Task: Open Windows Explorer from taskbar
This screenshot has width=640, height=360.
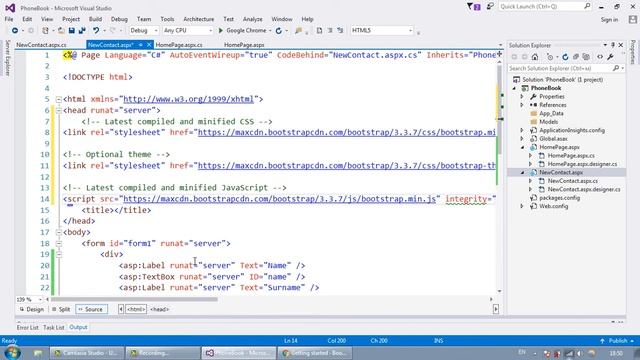Action: pos(38,353)
